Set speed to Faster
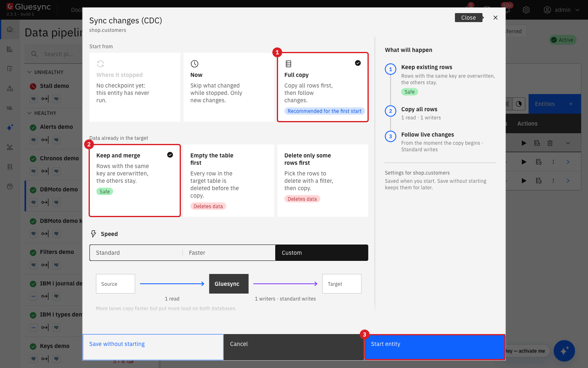The height and width of the screenshot is (368, 588). [x=229, y=253]
